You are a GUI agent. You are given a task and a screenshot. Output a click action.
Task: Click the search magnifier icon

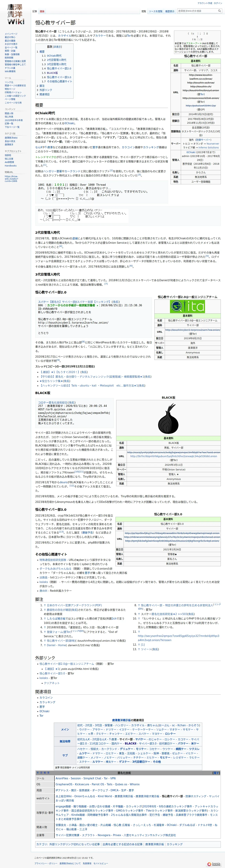(x=219, y=11)
